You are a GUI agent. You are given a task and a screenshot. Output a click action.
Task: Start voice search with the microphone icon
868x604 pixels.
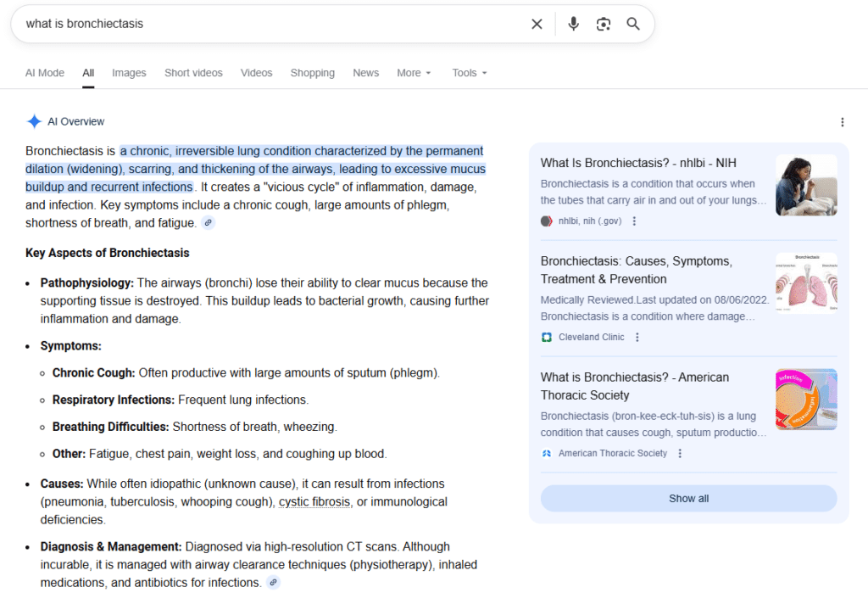click(574, 24)
